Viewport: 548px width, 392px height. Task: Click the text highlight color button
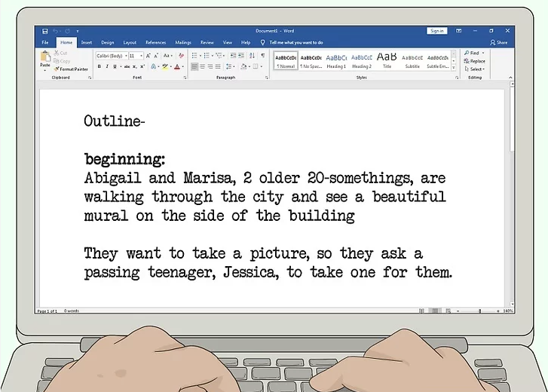(166, 66)
